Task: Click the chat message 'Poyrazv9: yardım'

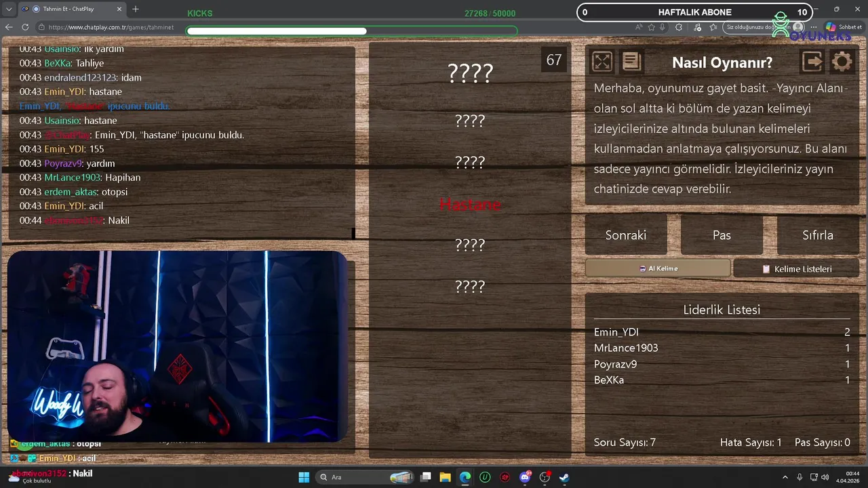Action: tap(67, 163)
